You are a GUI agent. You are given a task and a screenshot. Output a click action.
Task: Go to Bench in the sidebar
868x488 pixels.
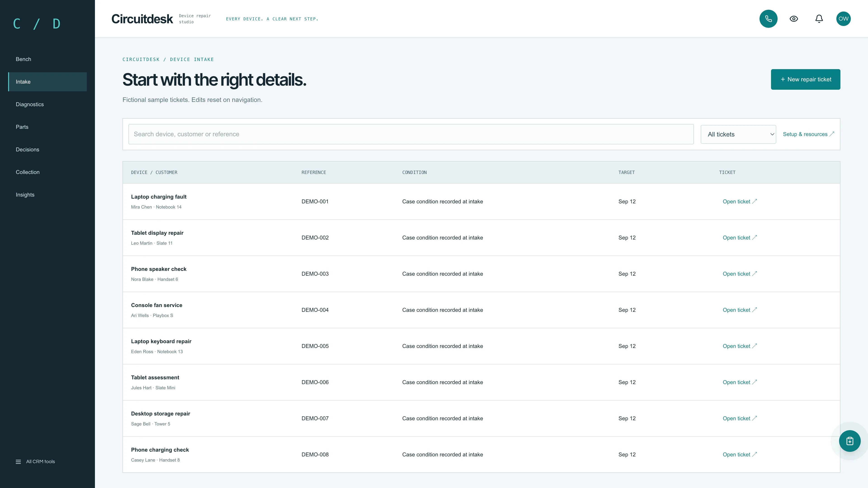click(x=47, y=59)
